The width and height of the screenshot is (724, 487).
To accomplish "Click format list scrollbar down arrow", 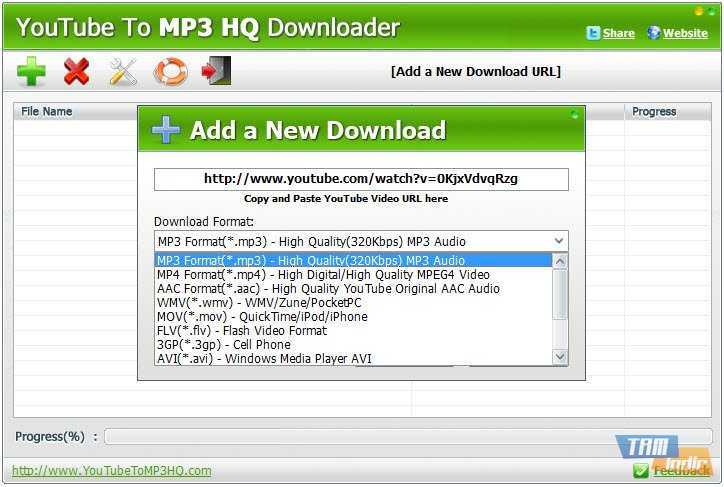I will click(x=560, y=356).
